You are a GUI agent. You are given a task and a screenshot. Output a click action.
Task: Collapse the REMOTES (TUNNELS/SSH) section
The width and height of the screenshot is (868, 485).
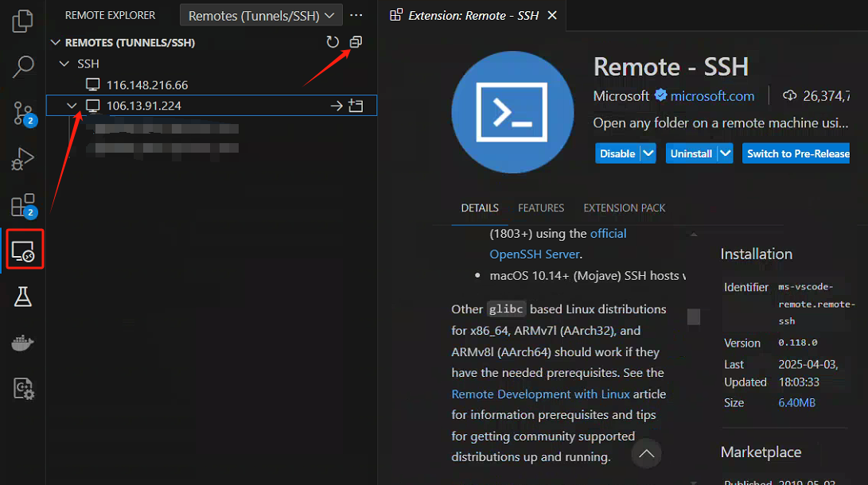56,43
